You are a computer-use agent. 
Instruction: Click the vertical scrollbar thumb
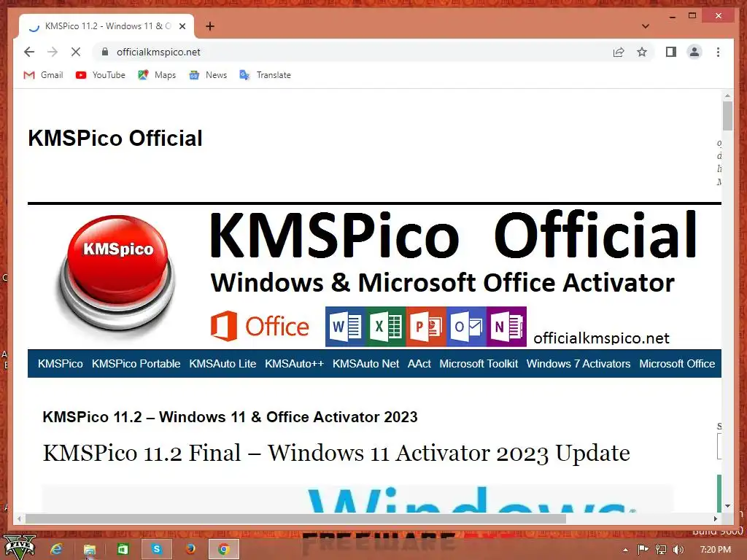tap(727, 116)
